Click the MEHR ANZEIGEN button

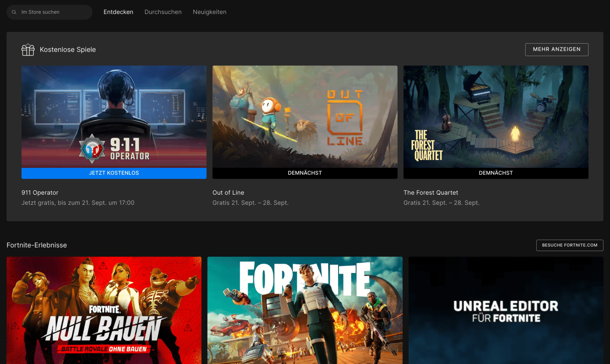557,50
